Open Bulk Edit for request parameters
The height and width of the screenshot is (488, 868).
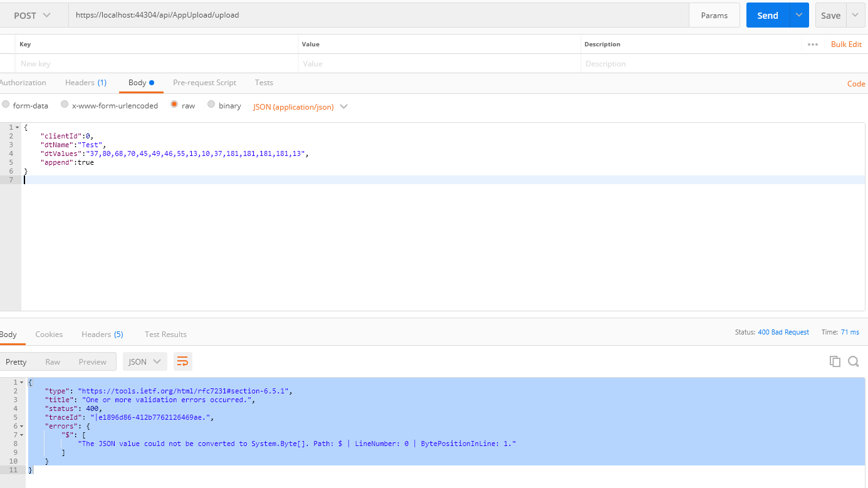coord(846,44)
